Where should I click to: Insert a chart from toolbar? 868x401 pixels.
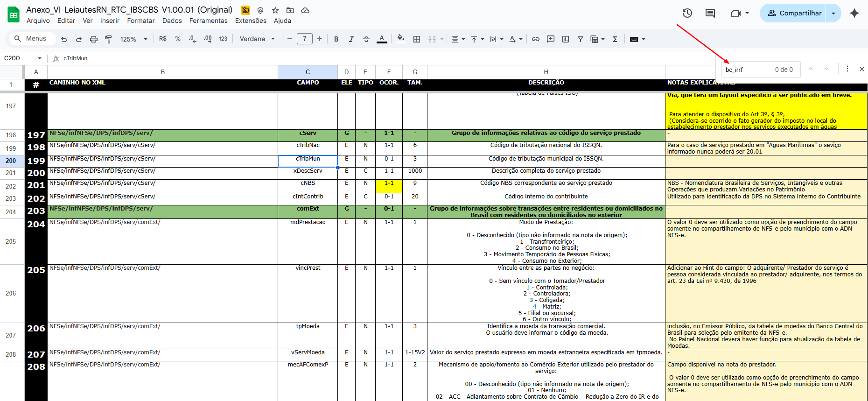[566, 39]
